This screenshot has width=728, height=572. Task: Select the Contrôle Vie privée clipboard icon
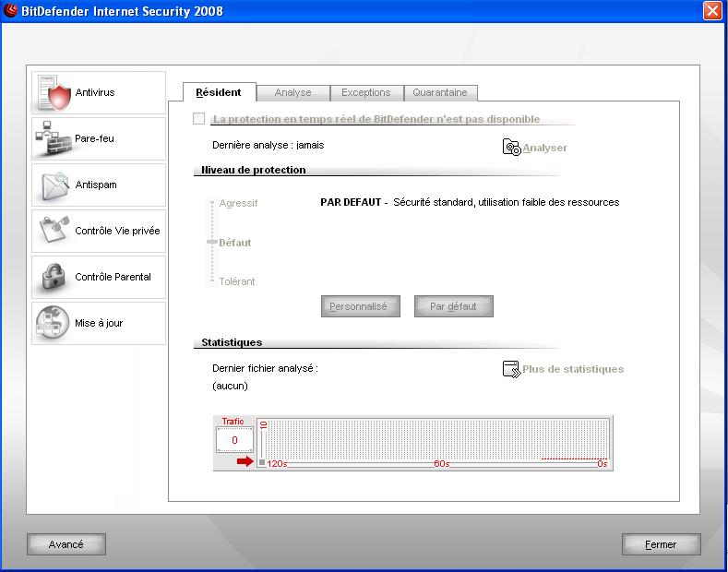click(x=54, y=230)
